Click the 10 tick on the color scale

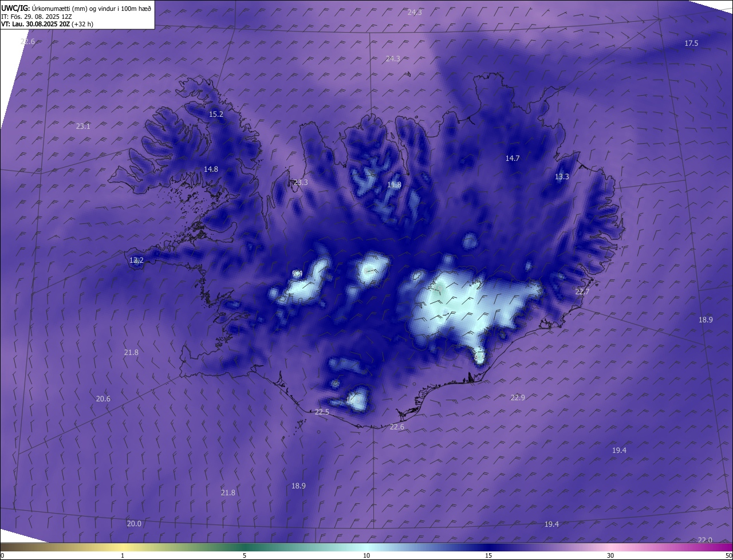pyautogui.click(x=366, y=556)
